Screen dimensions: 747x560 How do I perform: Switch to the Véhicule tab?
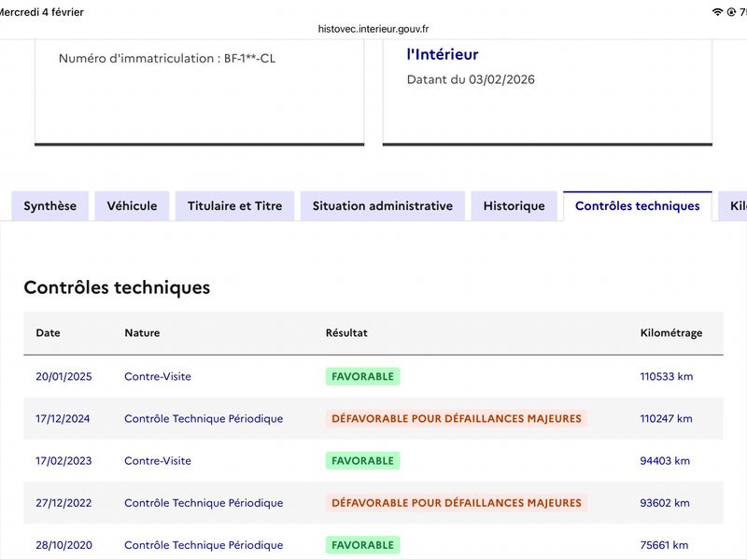132,206
